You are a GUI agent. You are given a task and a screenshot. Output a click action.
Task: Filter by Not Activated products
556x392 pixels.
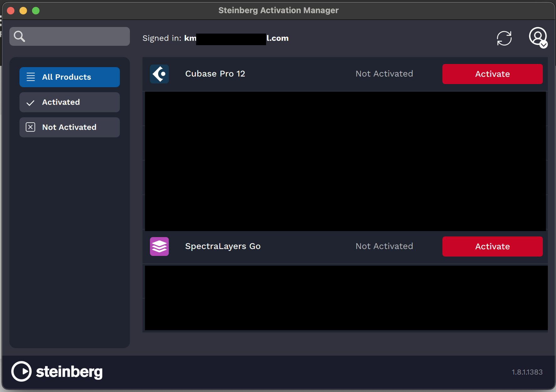click(69, 127)
